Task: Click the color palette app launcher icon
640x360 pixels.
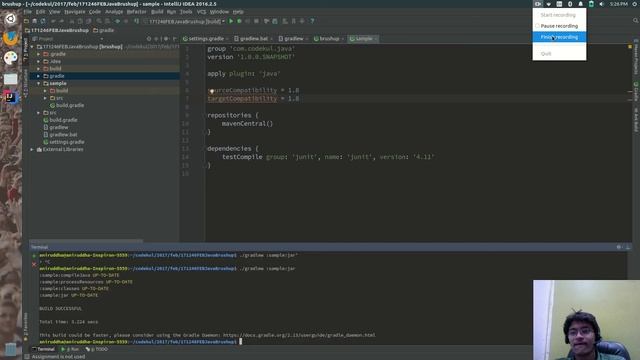Action: click(11, 58)
